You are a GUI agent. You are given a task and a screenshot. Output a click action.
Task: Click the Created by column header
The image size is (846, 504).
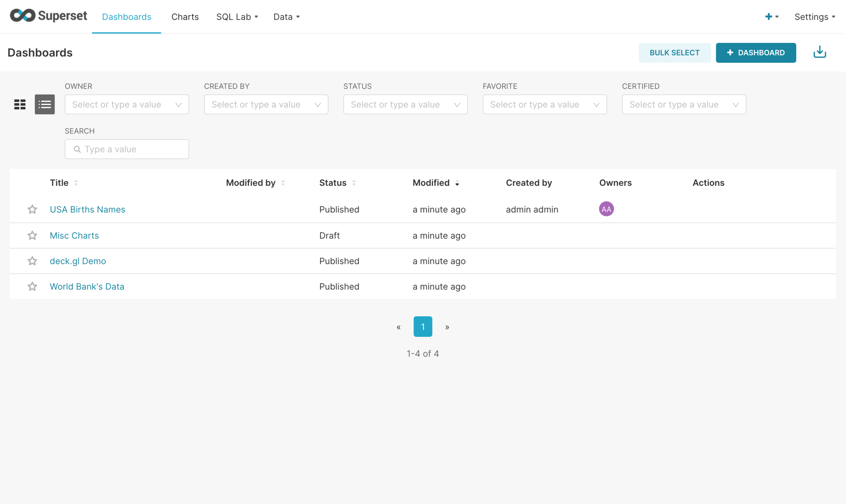529,183
